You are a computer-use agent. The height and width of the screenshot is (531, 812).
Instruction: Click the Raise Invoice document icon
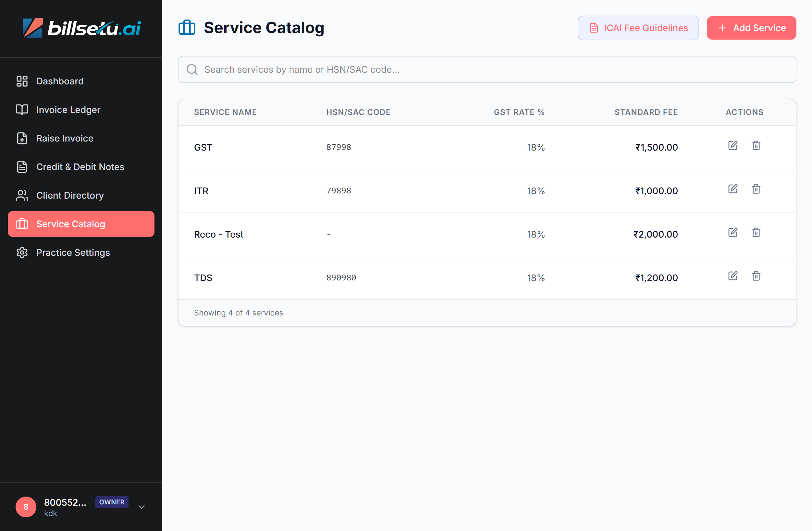point(22,138)
